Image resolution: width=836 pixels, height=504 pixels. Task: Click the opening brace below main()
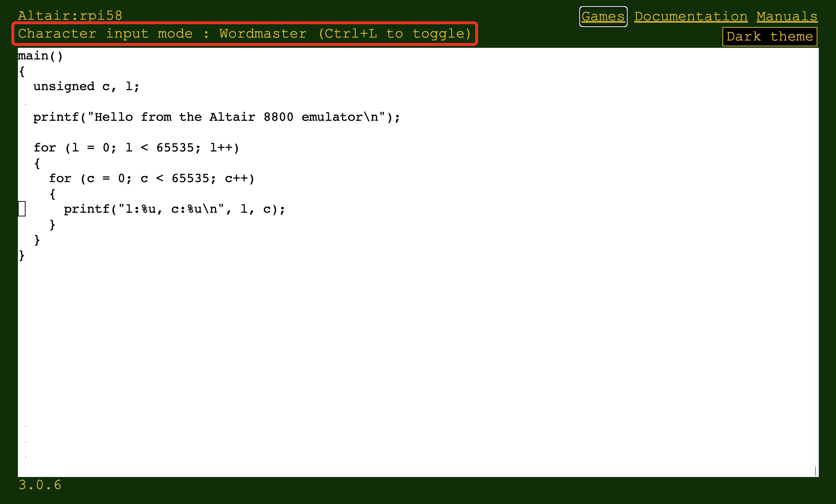pyautogui.click(x=22, y=71)
